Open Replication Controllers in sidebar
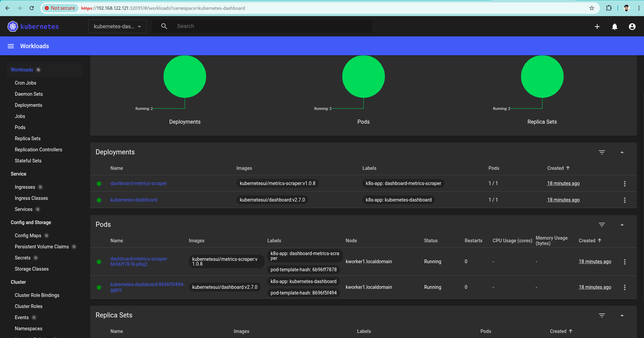The image size is (644, 338). 38,150
